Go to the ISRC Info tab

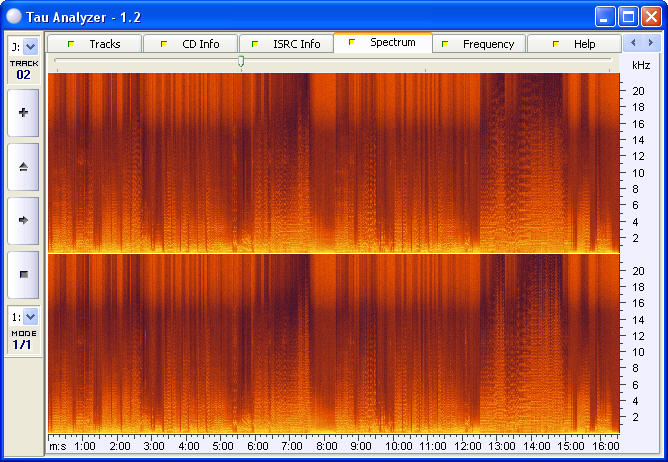(x=286, y=44)
